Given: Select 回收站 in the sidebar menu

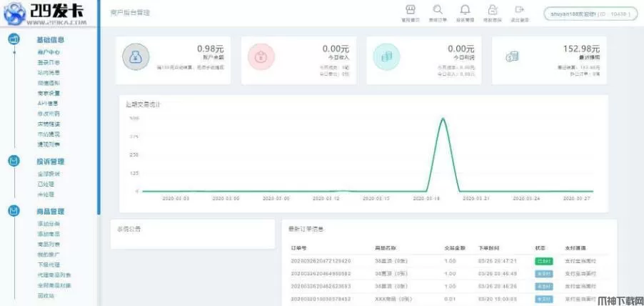Looking at the screenshot, I should click(46, 295).
